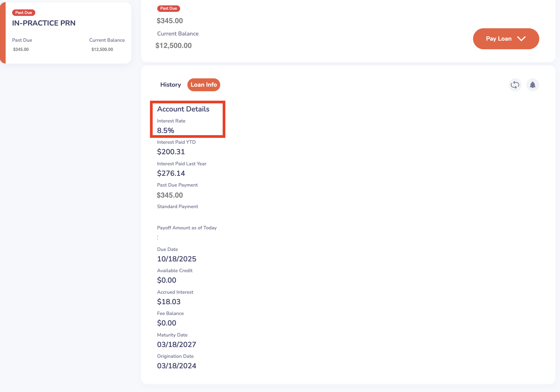Click the Past Due badge above $345.00

pyautogui.click(x=169, y=8)
